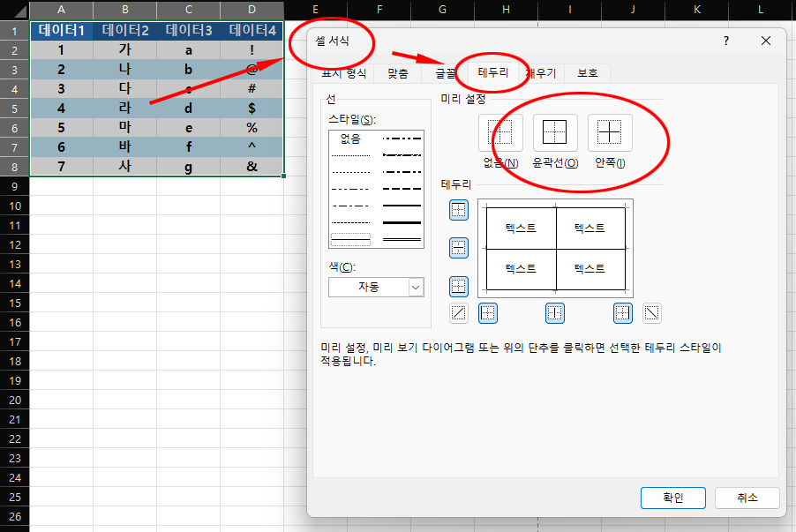
Task: Select cell containing 데이터3
Action: pos(188,31)
